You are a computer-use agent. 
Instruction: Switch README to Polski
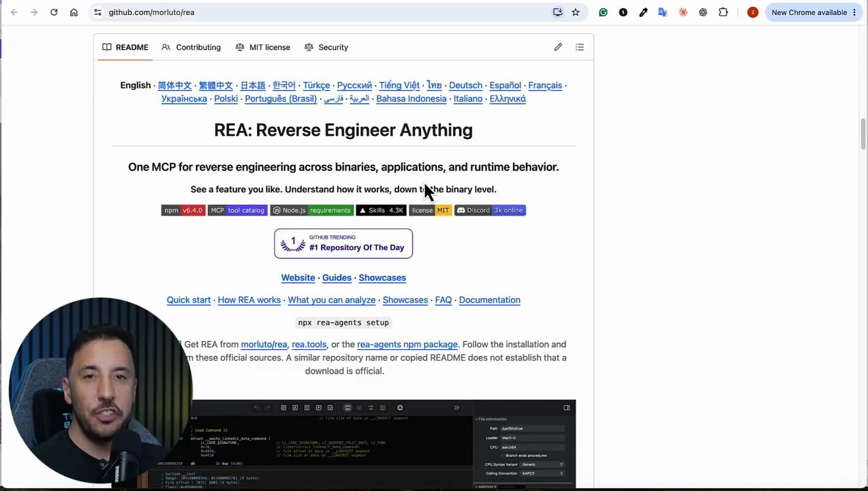pyautogui.click(x=226, y=99)
